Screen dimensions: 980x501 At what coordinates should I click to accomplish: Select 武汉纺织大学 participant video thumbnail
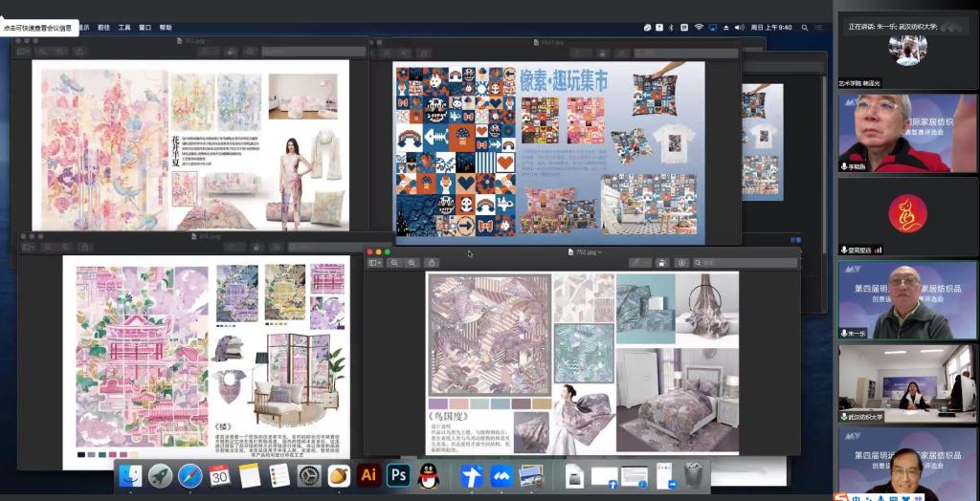pyautogui.click(x=907, y=382)
